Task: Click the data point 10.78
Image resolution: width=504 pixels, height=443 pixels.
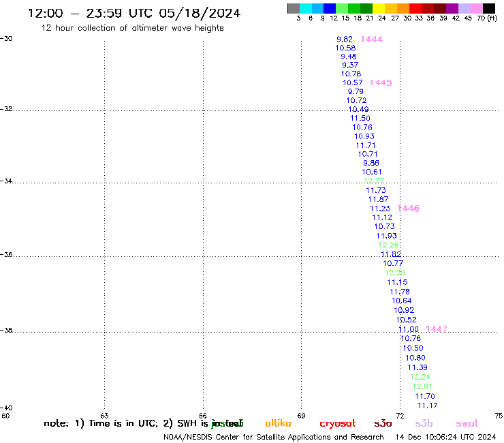Action: click(x=351, y=74)
